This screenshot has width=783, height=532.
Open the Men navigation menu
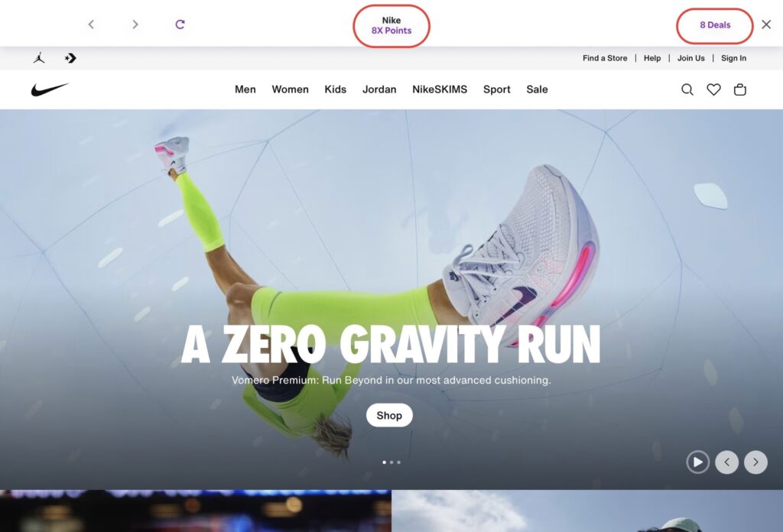point(245,89)
